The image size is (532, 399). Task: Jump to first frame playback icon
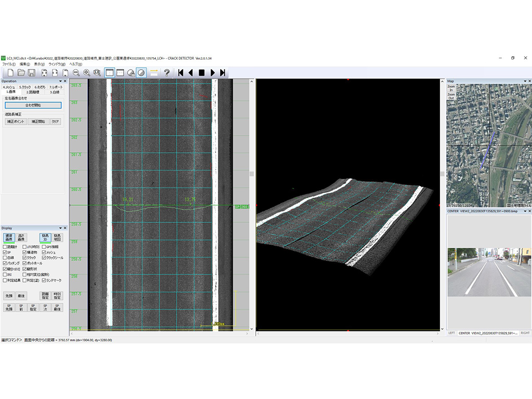pyautogui.click(x=181, y=73)
